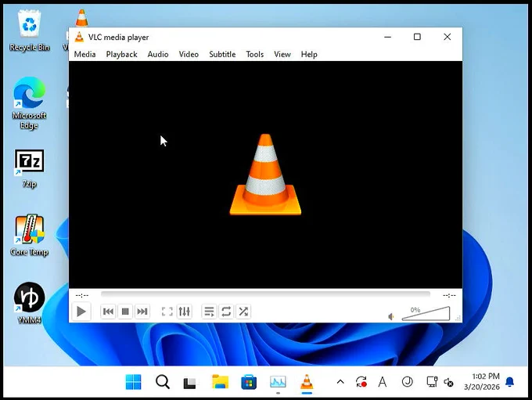Open the Audio menu
This screenshot has height=400, width=532.
158,54
